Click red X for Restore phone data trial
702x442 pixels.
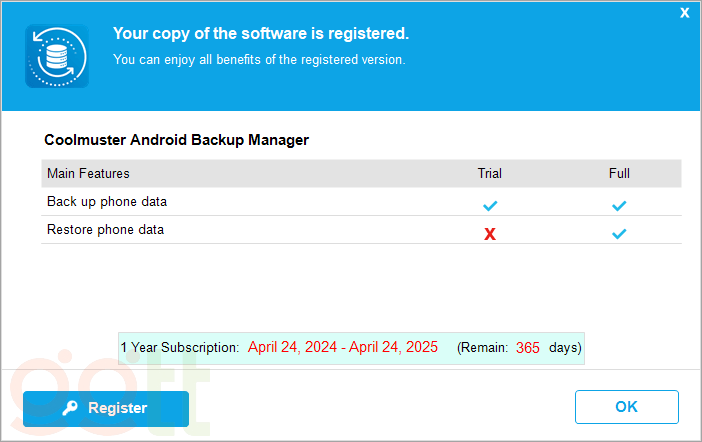coord(490,234)
